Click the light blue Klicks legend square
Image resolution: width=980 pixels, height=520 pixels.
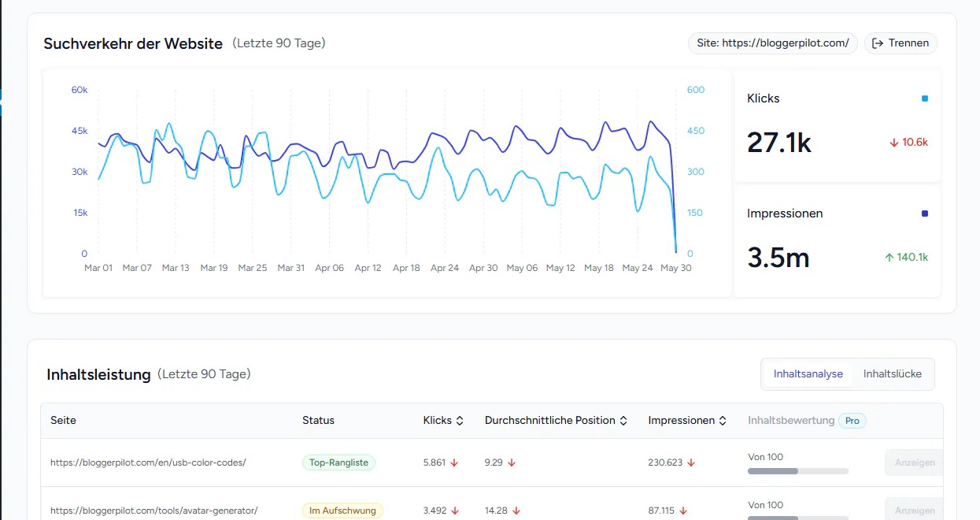pyautogui.click(x=924, y=98)
